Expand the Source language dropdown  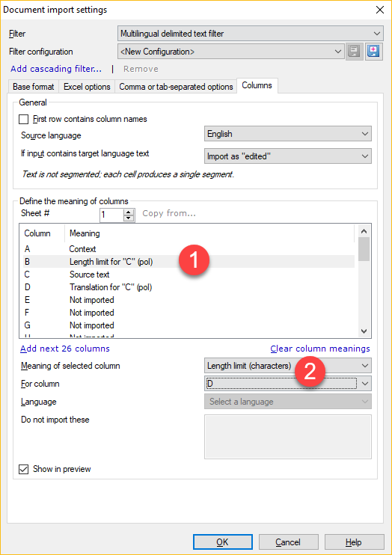click(288, 134)
